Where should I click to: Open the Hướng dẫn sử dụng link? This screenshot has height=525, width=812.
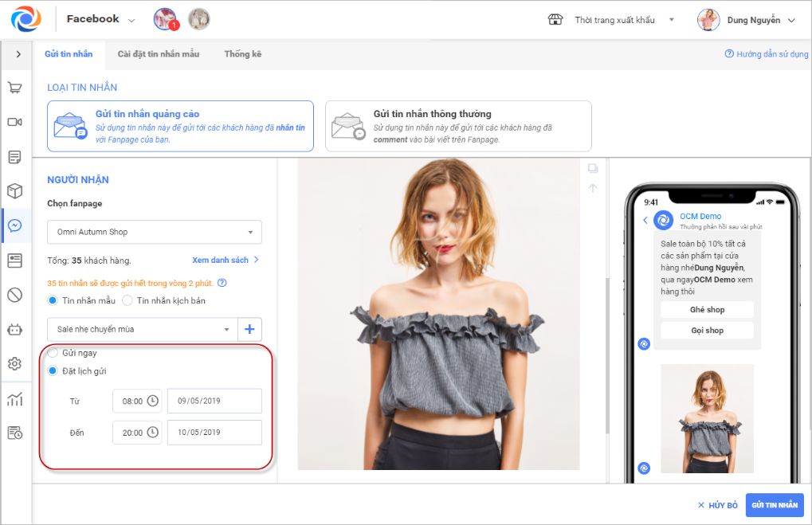[x=767, y=54]
